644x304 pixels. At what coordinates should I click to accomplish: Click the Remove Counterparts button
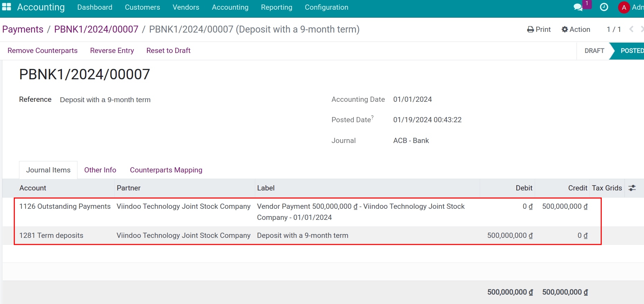point(43,51)
